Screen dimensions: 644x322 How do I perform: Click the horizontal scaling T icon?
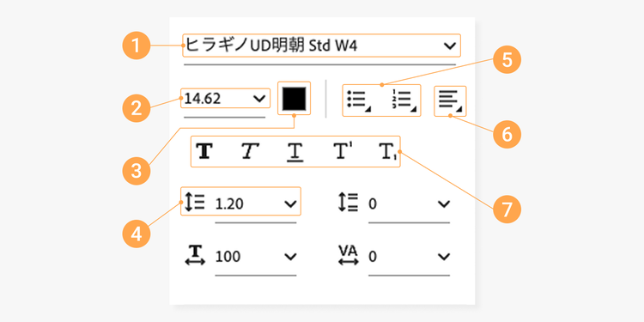195,256
